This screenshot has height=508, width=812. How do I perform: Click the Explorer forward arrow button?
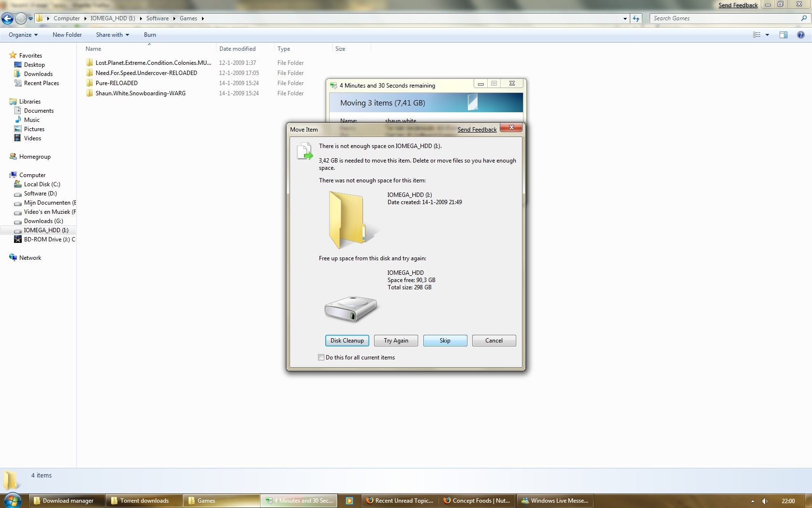pos(21,18)
